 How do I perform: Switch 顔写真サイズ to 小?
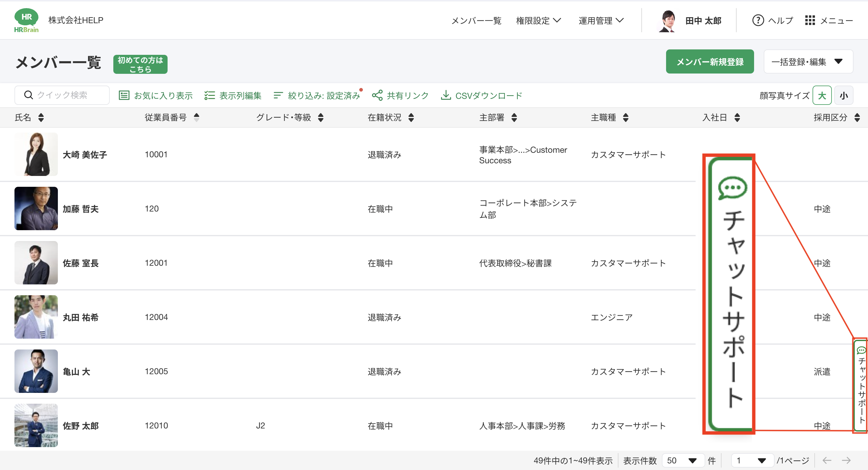coord(844,95)
